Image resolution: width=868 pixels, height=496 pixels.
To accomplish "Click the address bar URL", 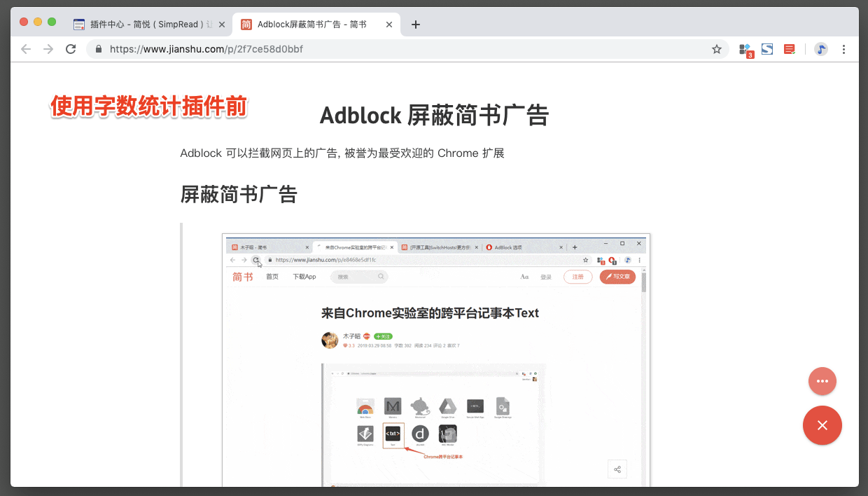I will click(206, 49).
